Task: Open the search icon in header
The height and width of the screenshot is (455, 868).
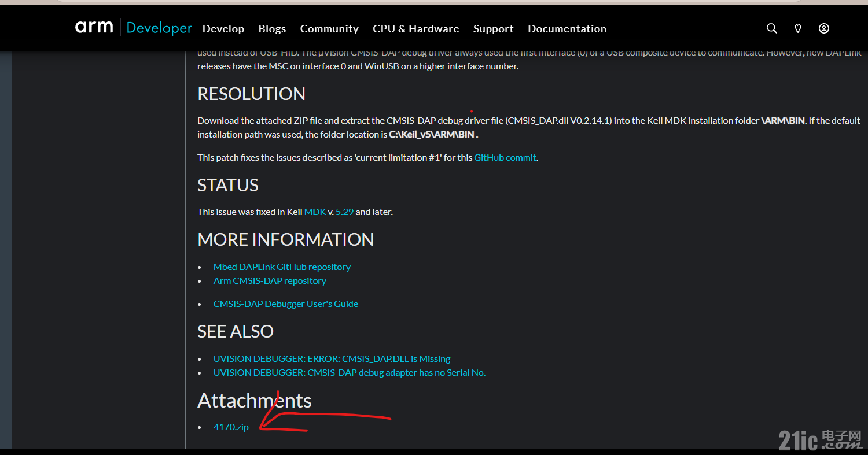Action: (x=771, y=28)
